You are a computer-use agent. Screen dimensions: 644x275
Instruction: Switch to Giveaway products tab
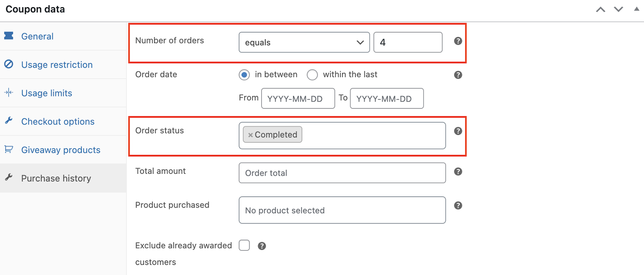(x=60, y=150)
